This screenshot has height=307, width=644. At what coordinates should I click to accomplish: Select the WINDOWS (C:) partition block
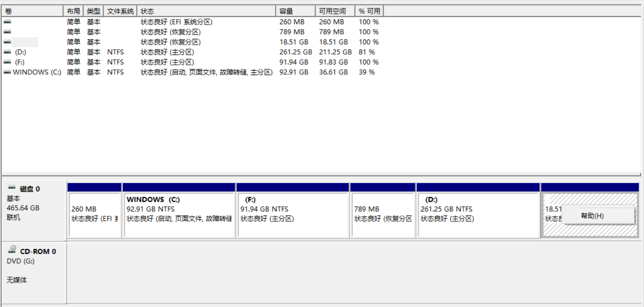click(179, 214)
